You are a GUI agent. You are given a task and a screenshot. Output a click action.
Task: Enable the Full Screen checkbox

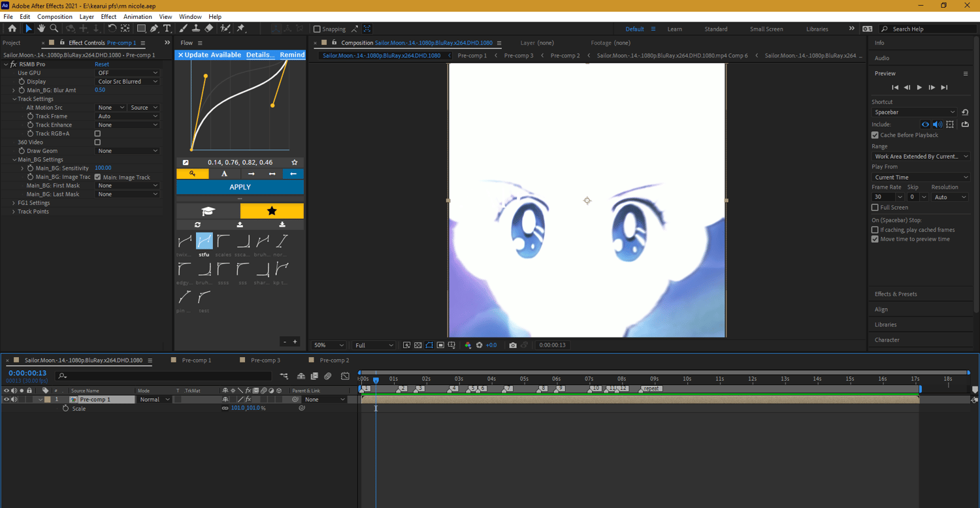[x=875, y=208]
